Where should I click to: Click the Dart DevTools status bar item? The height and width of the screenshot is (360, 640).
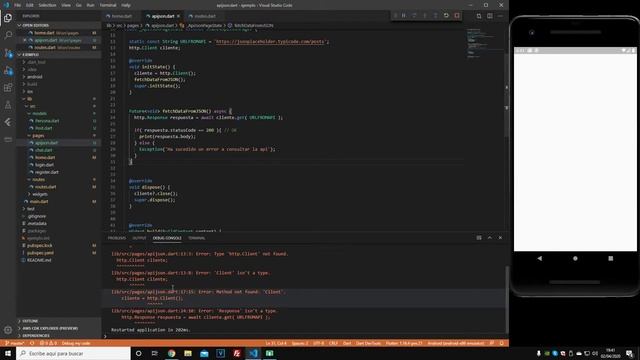tap(369, 343)
